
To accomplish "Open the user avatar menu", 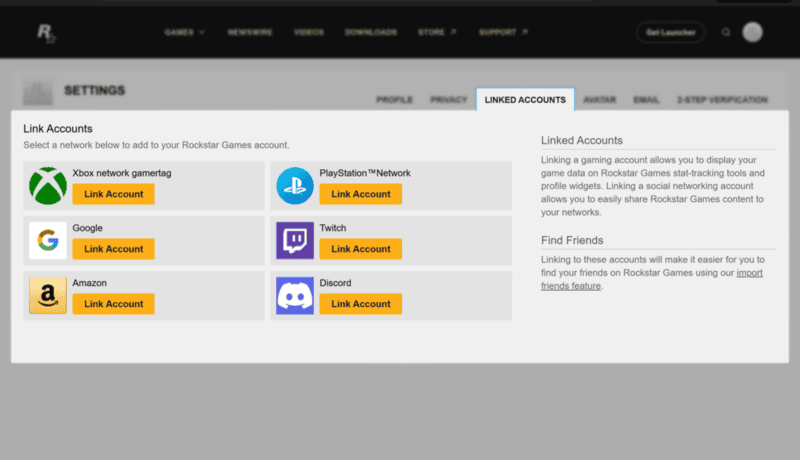I will [752, 32].
